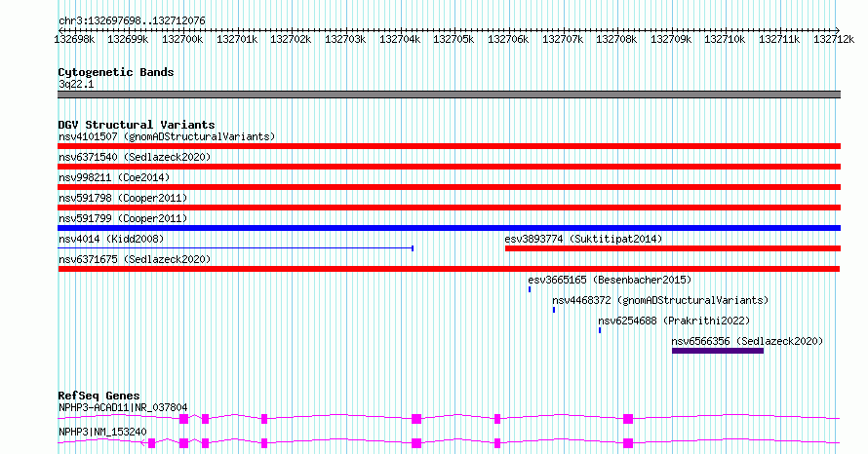Click ruler tick labeled 132711k
The width and height of the screenshot is (868, 454).
[779, 39]
